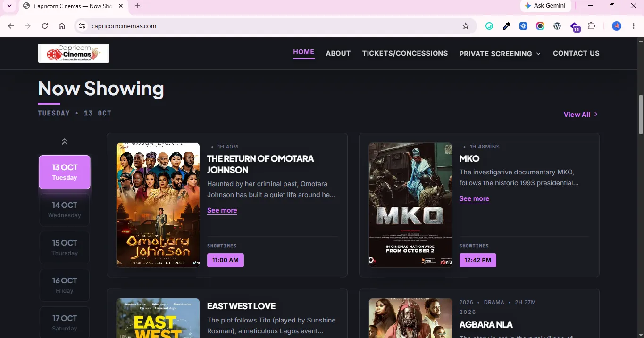Image resolution: width=644 pixels, height=338 pixels.
Task: Open the MKO movie poster
Action: point(410,205)
